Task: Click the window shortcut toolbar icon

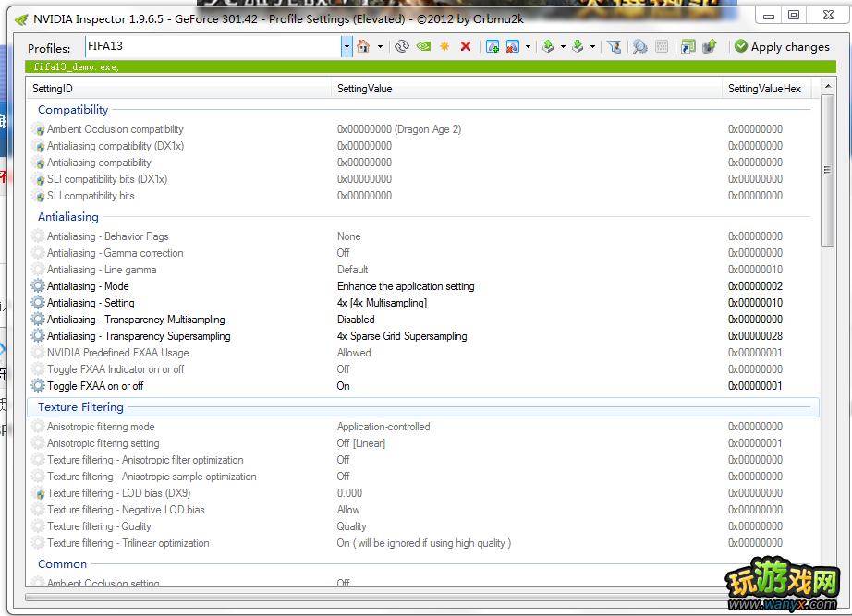Action: tap(688, 47)
